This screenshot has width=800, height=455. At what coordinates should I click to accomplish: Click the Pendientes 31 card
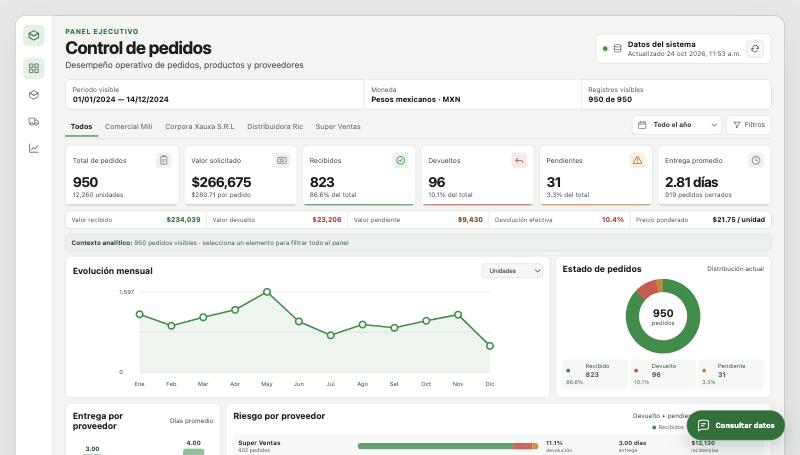[596, 175]
